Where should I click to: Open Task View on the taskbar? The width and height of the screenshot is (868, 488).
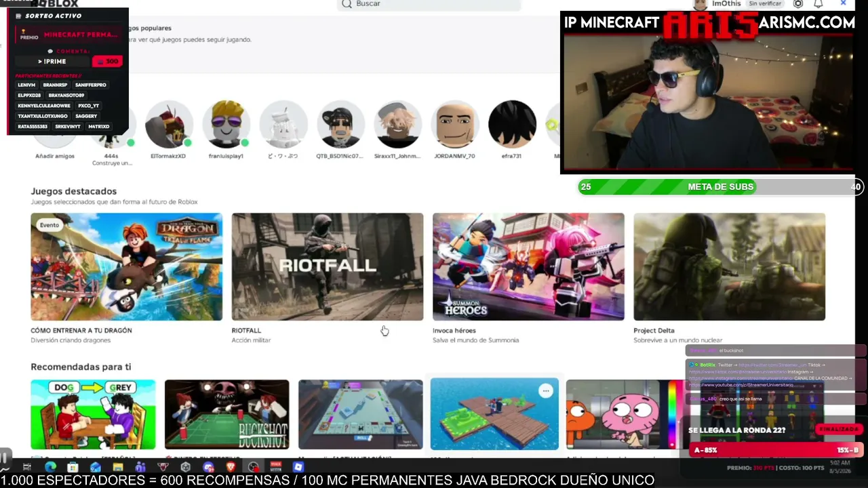(x=27, y=467)
